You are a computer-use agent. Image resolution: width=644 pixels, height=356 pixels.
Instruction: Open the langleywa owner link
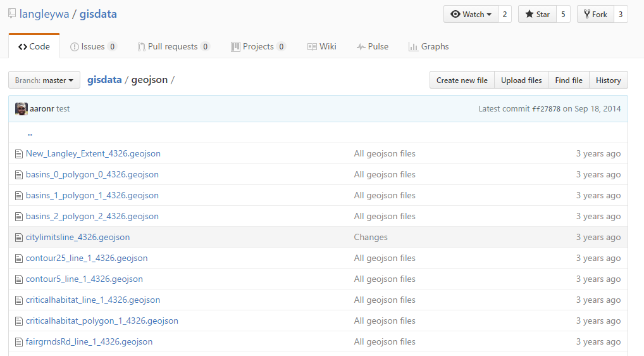[44, 14]
